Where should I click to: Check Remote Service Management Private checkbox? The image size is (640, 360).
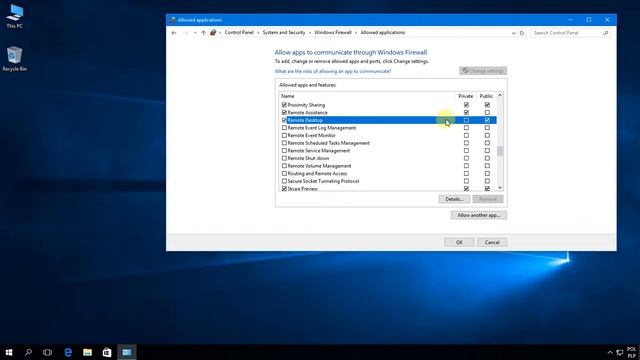466,151
